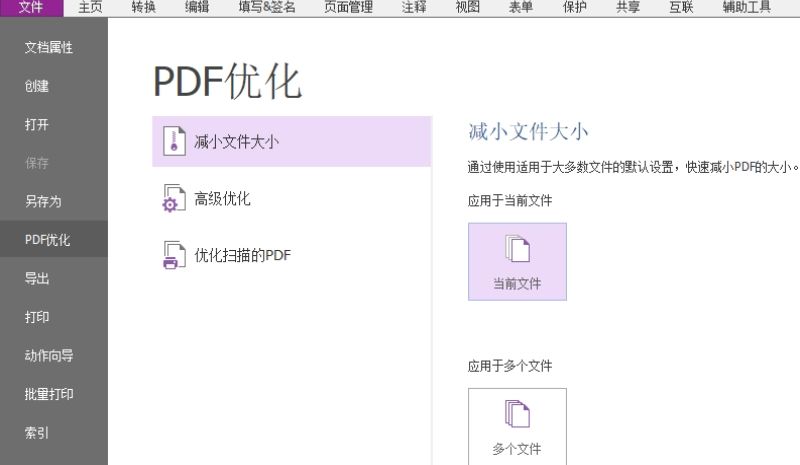The width and height of the screenshot is (800, 465).
Task: Switch to the 主页 ribbon tab
Action: point(90,7)
